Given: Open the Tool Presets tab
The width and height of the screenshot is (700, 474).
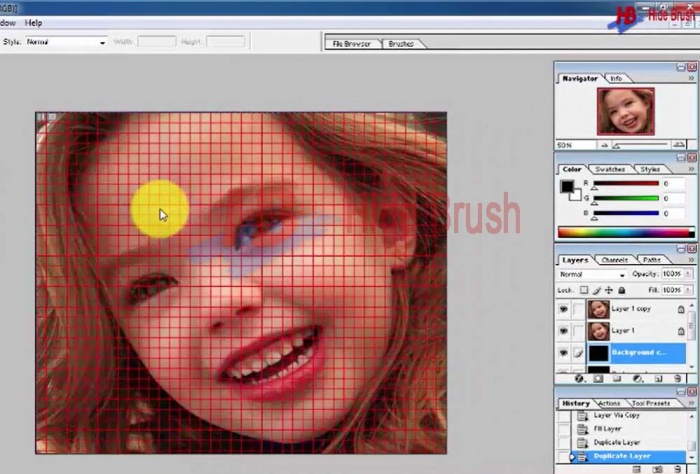Looking at the screenshot, I should tap(651, 403).
